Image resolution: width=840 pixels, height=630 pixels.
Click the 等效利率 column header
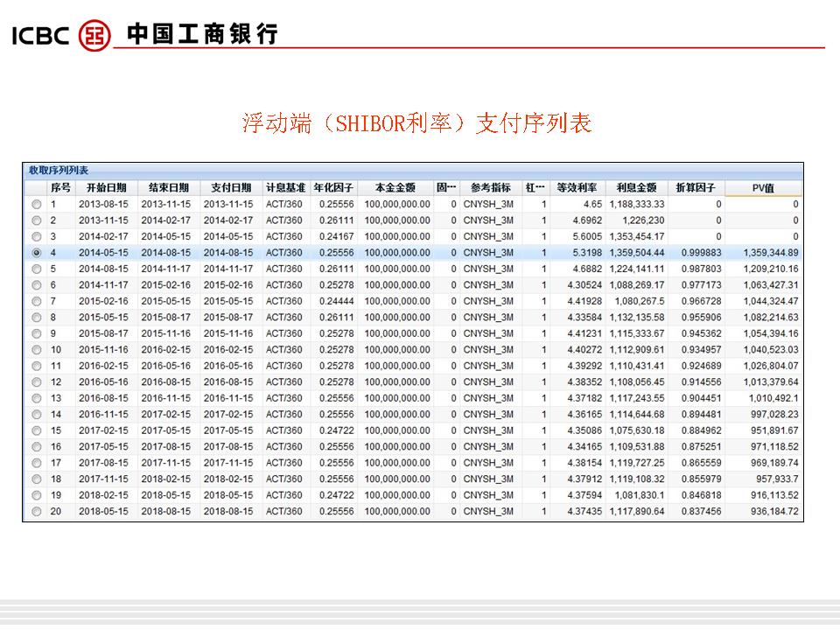pos(577,188)
